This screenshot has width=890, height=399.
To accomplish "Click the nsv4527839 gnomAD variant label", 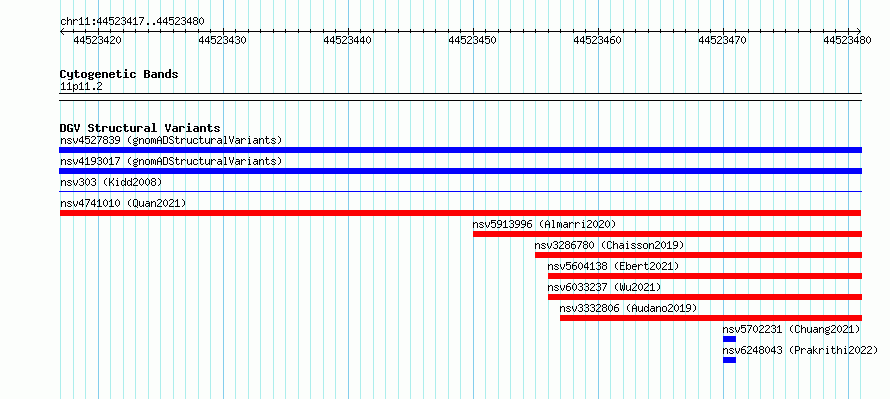I will (171, 140).
